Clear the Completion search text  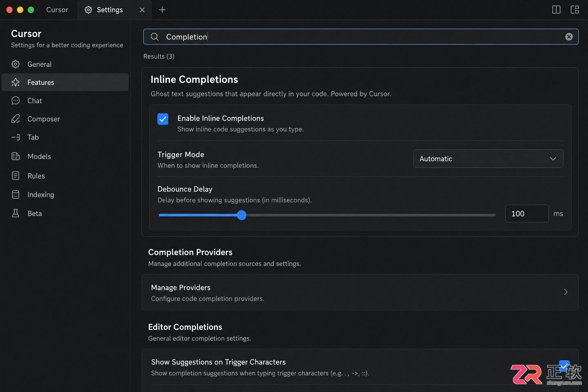(569, 37)
